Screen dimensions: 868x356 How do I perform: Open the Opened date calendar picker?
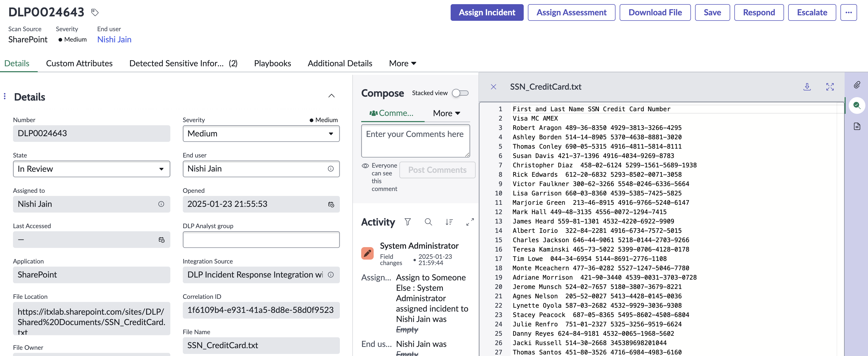pyautogui.click(x=331, y=205)
